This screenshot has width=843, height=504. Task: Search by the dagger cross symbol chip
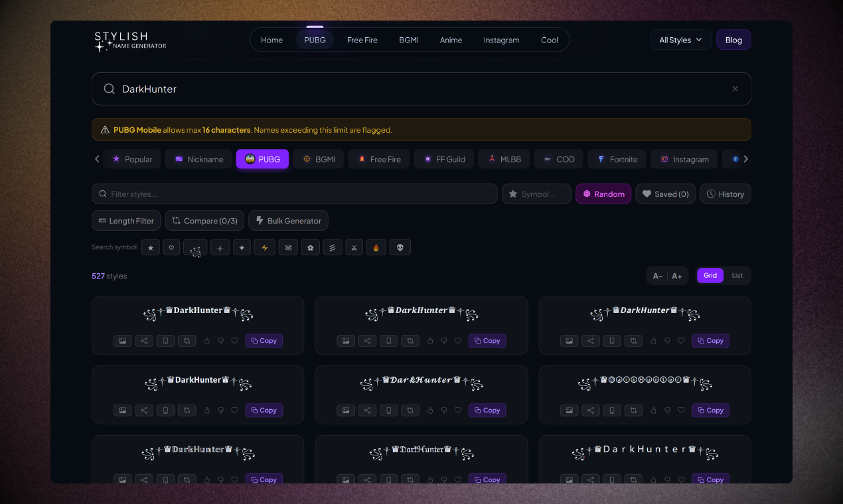pyautogui.click(x=220, y=247)
